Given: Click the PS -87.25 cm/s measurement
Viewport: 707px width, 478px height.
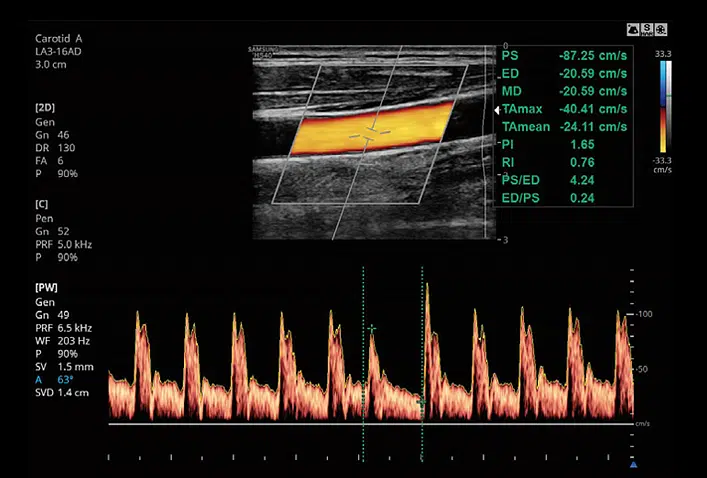Looking at the screenshot, I should [565, 55].
